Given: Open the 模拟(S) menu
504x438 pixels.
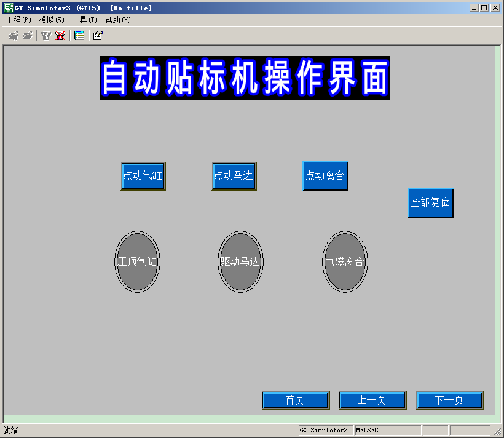Looking at the screenshot, I should click(x=51, y=20).
